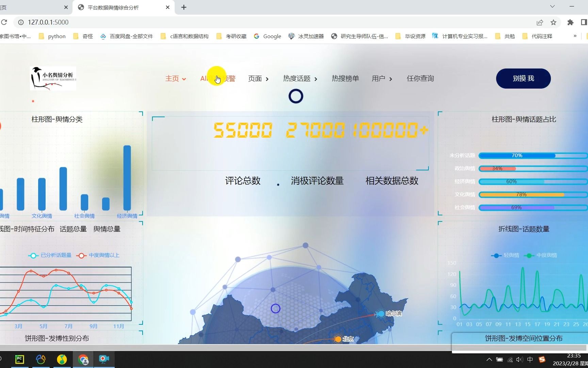Click the share page icon in address bar

(540, 22)
